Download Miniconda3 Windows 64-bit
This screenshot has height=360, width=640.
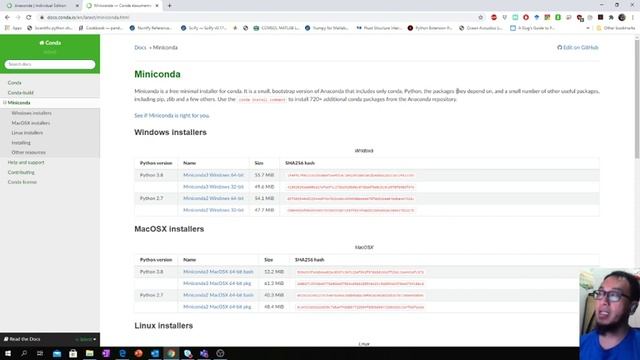213,175
